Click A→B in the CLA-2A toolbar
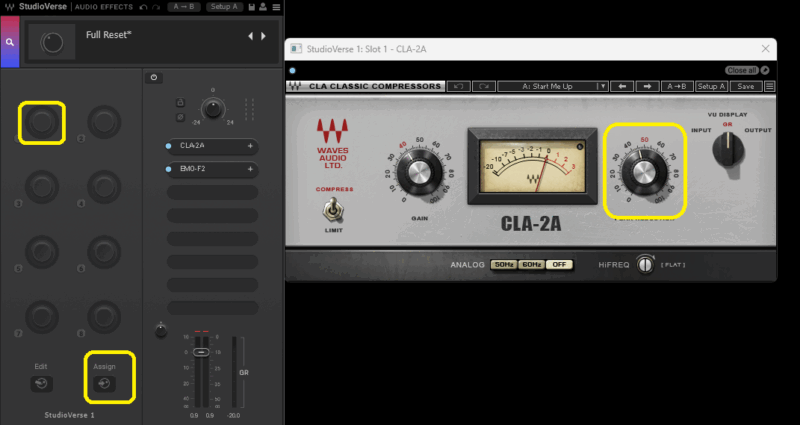Image resolution: width=800 pixels, height=425 pixels. pyautogui.click(x=677, y=86)
